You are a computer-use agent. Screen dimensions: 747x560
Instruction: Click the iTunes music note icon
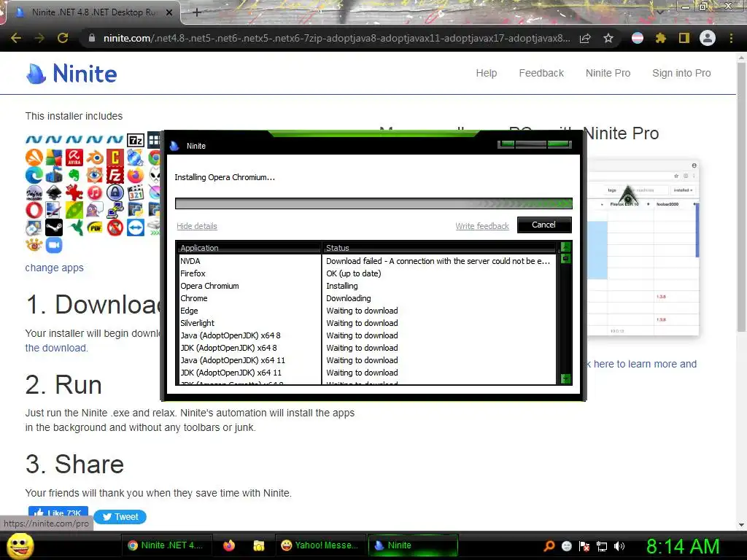(x=94, y=192)
